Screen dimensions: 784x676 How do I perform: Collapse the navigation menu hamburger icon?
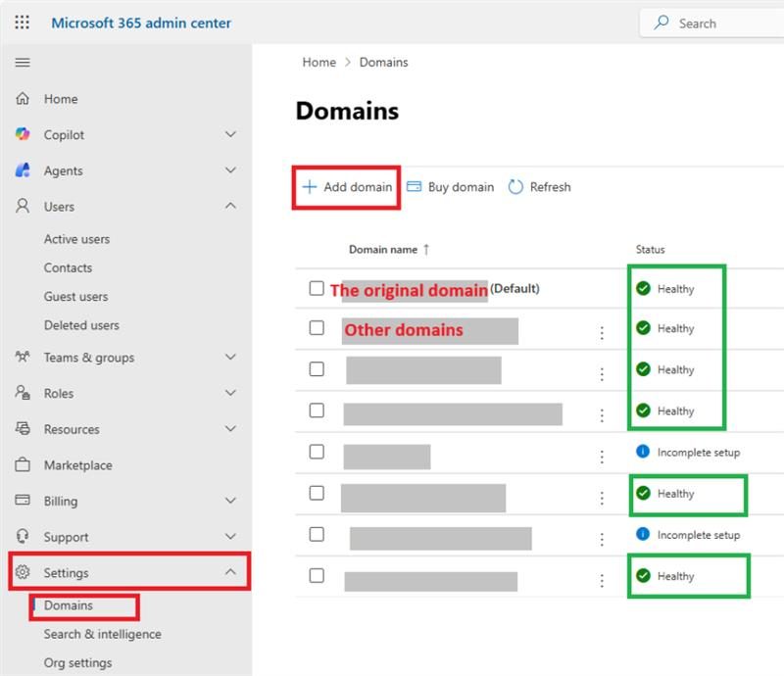pos(23,63)
